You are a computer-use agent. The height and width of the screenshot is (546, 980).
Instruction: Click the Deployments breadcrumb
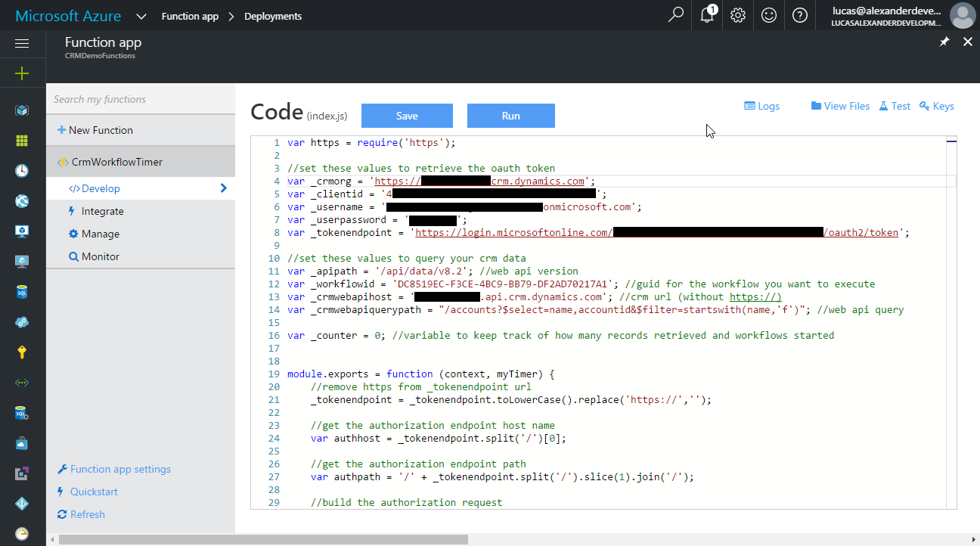click(273, 16)
